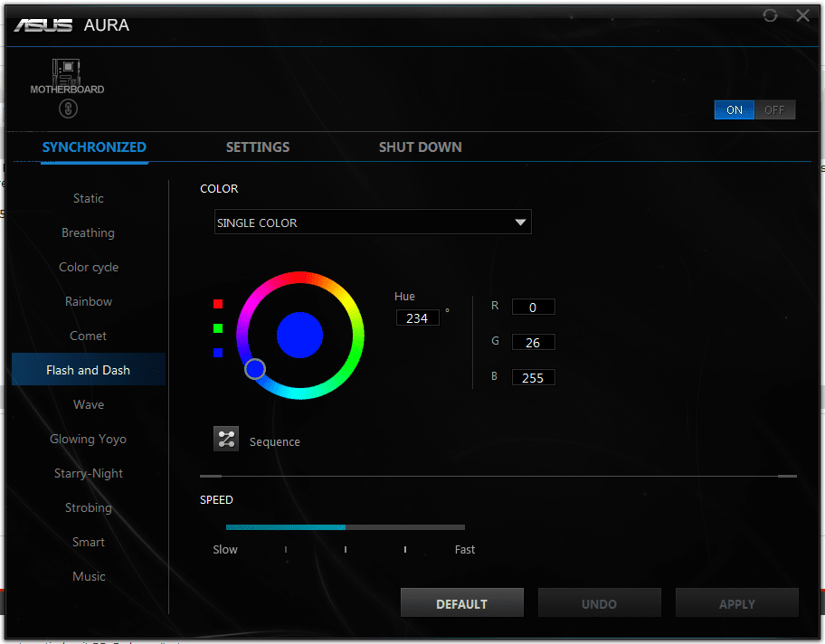This screenshot has height=644, width=825.
Task: Click the Sequence shuffle icon
Action: [x=226, y=439]
